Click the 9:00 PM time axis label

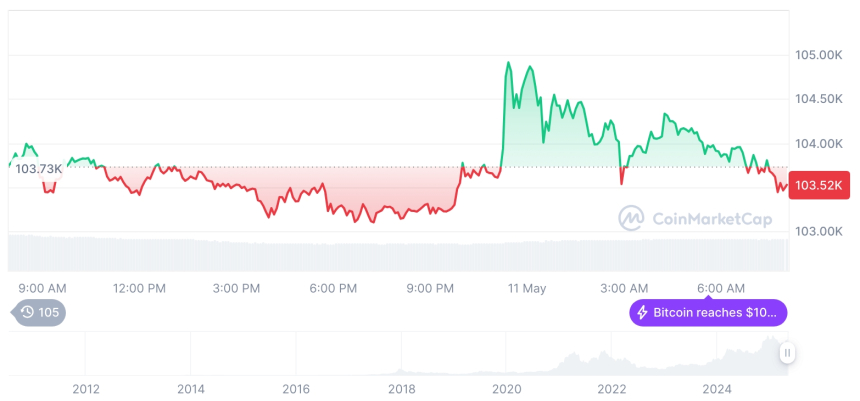click(x=430, y=288)
